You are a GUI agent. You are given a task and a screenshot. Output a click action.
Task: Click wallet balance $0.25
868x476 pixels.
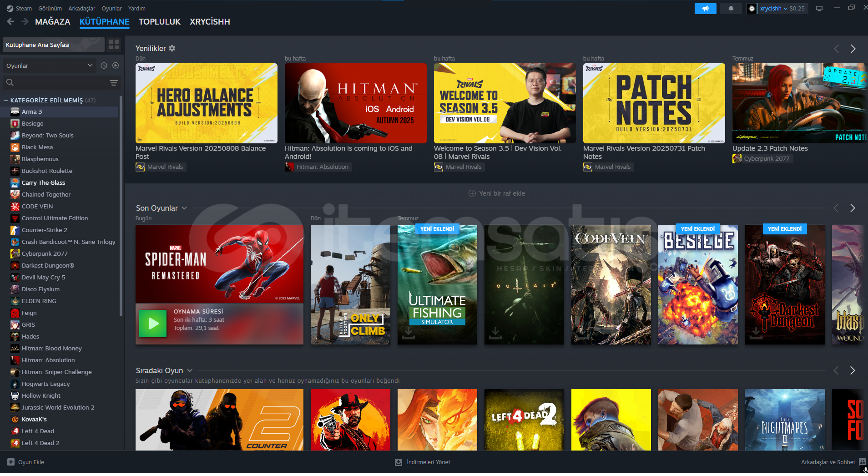[x=797, y=8]
